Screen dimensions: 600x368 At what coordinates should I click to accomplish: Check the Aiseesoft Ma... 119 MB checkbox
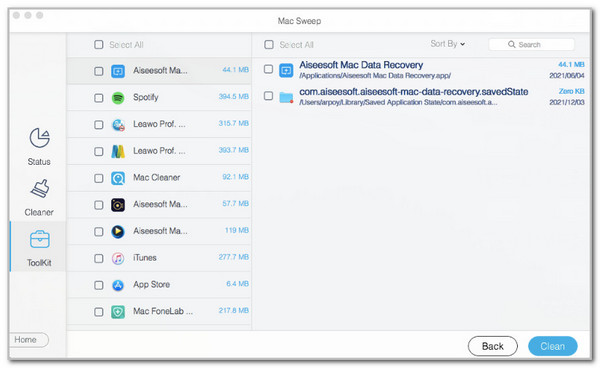point(99,232)
